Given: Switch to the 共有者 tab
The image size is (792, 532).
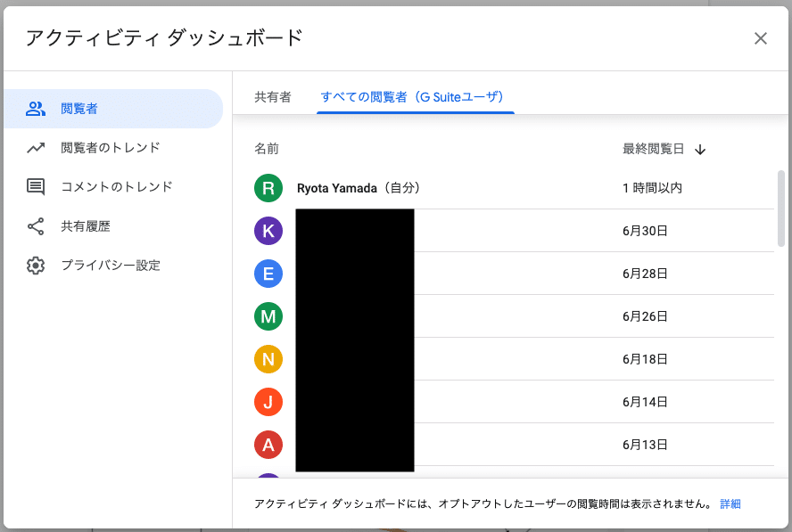Looking at the screenshot, I should [x=273, y=97].
